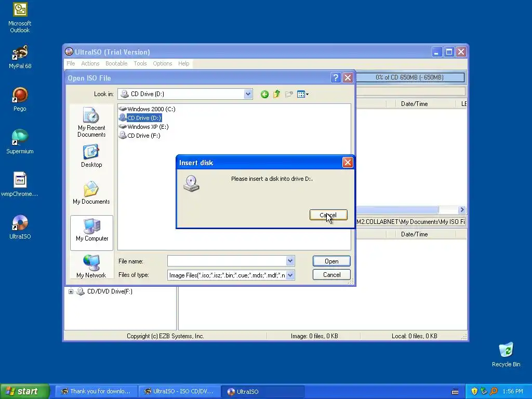The width and height of the screenshot is (532, 399).
Task: Open the Tools menu
Action: pyautogui.click(x=140, y=63)
